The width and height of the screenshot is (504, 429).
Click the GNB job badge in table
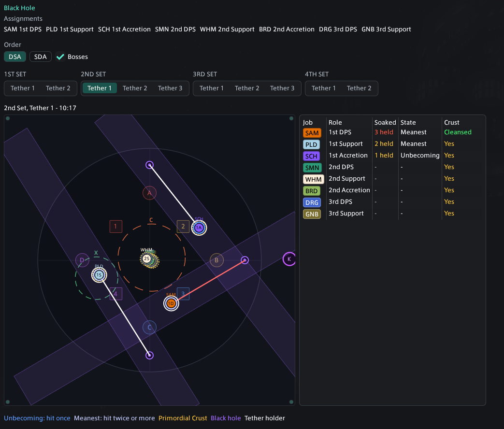pyautogui.click(x=312, y=214)
